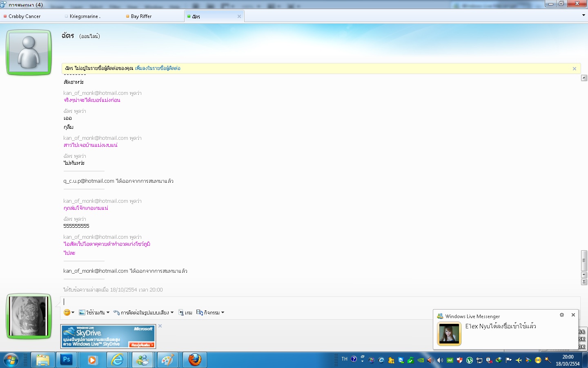Switch to Firefox on the taskbar
This screenshot has height=368, width=588.
194,360
